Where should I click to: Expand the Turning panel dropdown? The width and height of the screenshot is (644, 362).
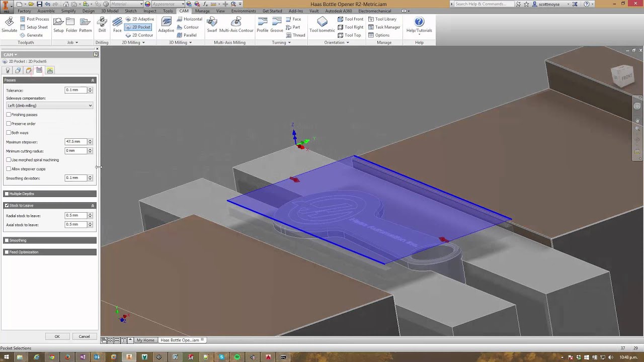pyautogui.click(x=281, y=43)
